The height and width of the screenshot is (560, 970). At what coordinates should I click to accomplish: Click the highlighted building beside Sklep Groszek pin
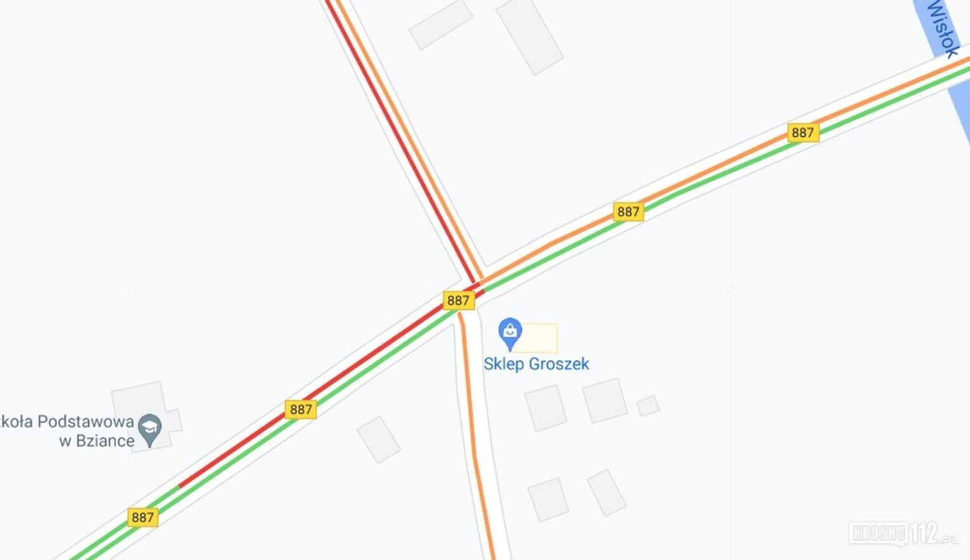pos(536,338)
